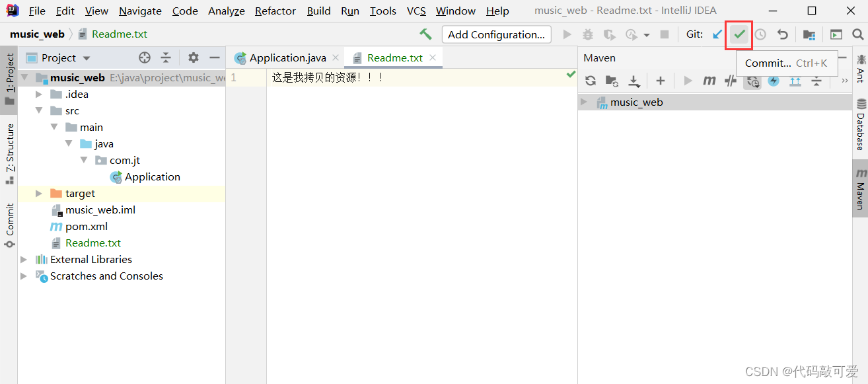Click editor line 1 text
Image resolution: width=868 pixels, height=384 pixels.
coord(328,78)
